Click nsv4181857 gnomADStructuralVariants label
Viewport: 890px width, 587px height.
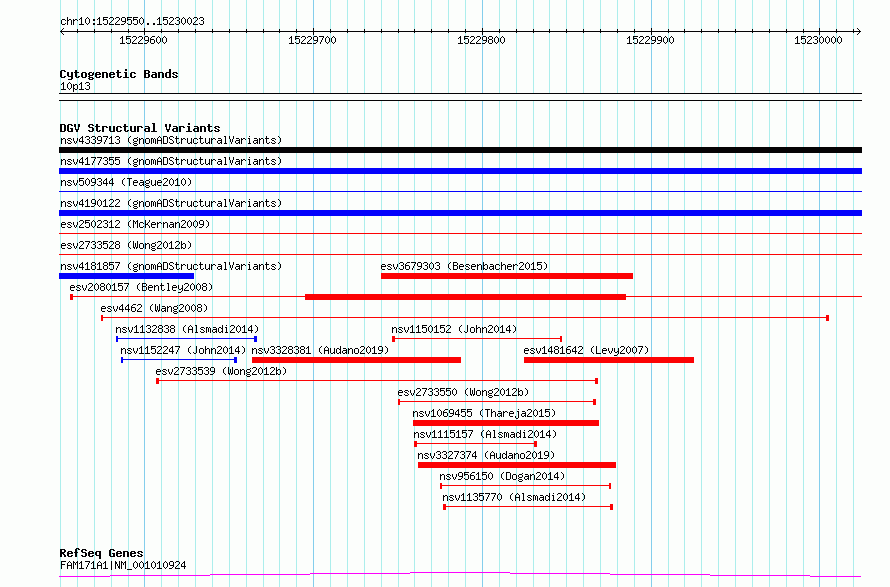point(171,266)
